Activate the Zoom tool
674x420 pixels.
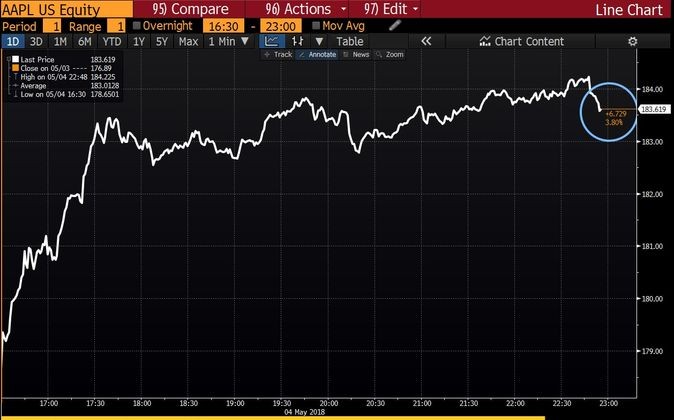pyautogui.click(x=391, y=54)
